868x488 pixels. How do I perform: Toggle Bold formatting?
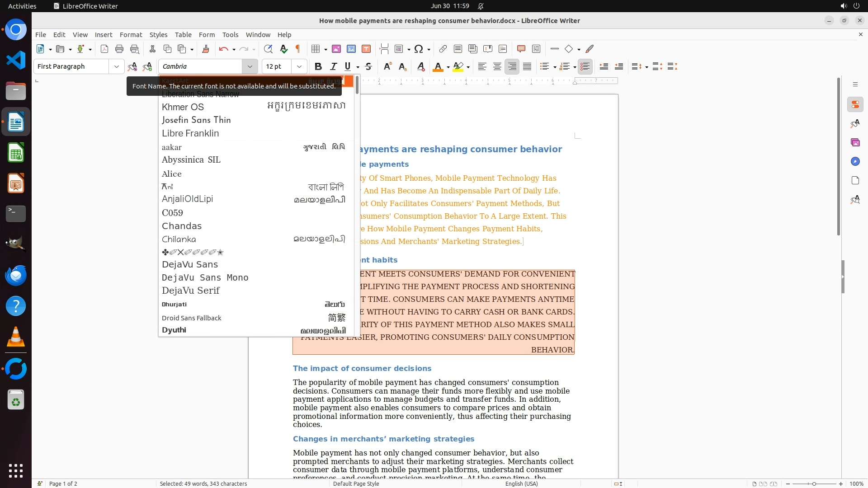point(318,66)
